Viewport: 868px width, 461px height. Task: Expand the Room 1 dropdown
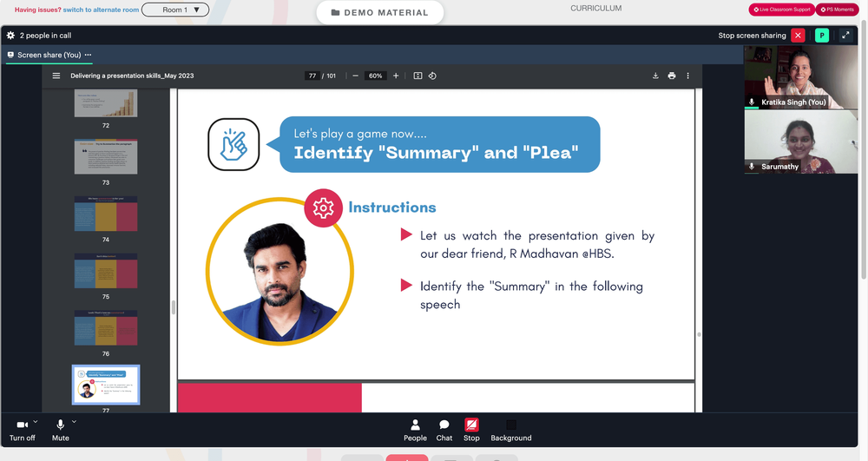[175, 10]
